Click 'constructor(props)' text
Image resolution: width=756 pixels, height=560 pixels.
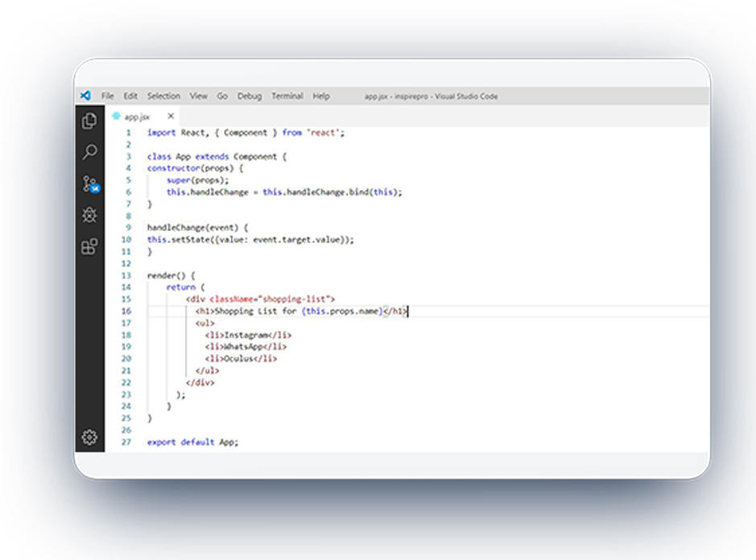point(191,168)
